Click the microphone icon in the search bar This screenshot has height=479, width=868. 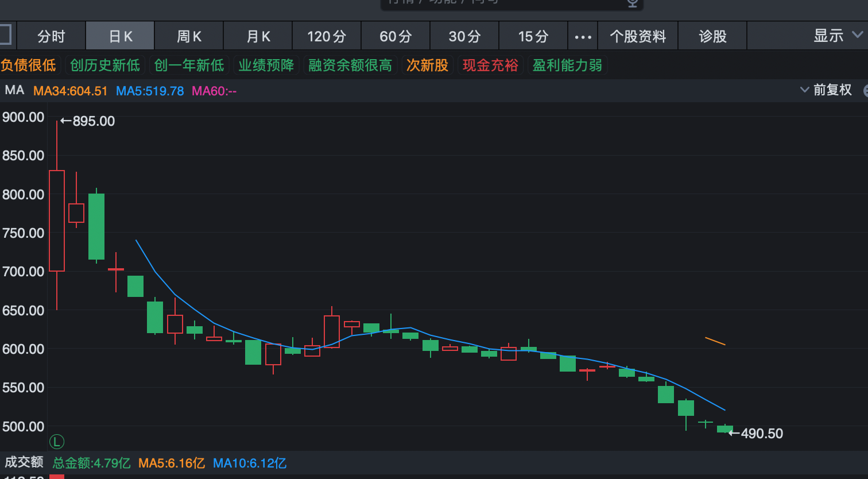(x=632, y=4)
